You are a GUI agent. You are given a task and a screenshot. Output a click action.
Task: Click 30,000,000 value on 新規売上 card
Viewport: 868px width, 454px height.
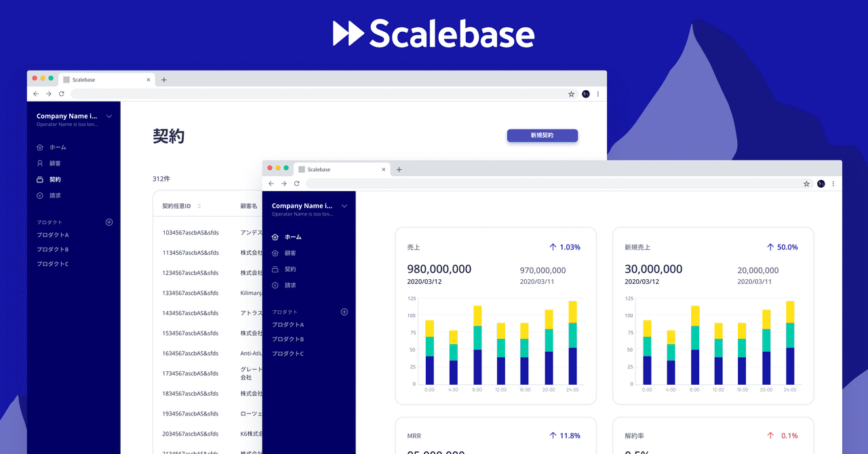pos(653,269)
